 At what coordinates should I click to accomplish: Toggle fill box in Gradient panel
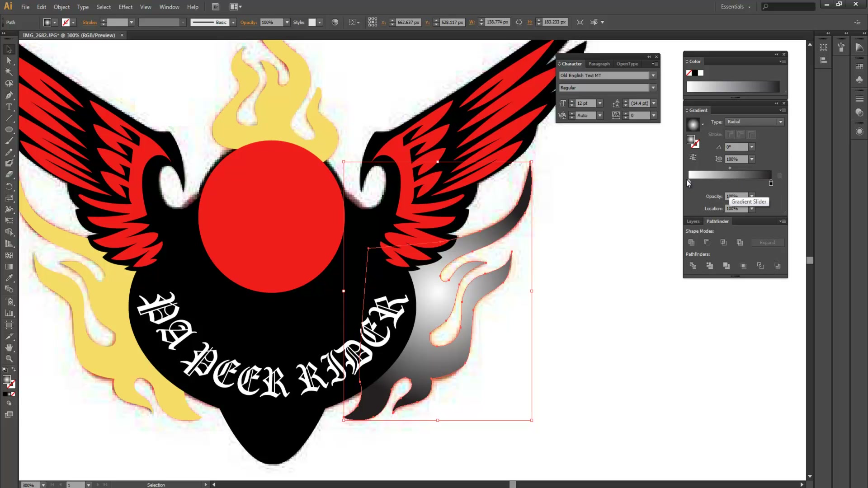(690, 139)
